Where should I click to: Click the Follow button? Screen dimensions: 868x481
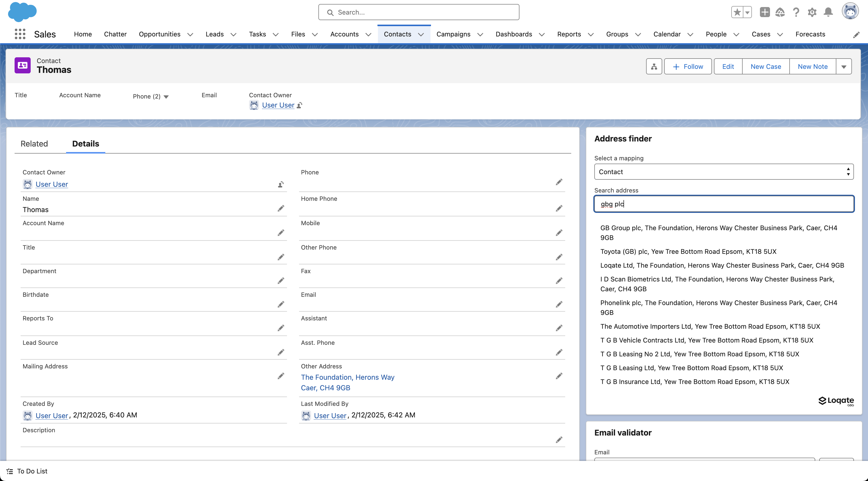pyautogui.click(x=688, y=66)
